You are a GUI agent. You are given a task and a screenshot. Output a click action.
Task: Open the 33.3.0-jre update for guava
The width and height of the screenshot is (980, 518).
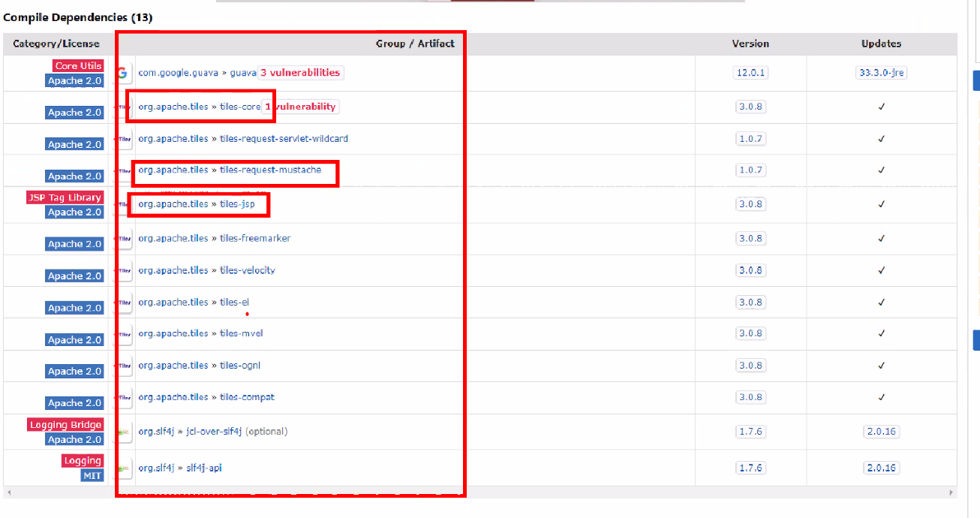coord(882,73)
